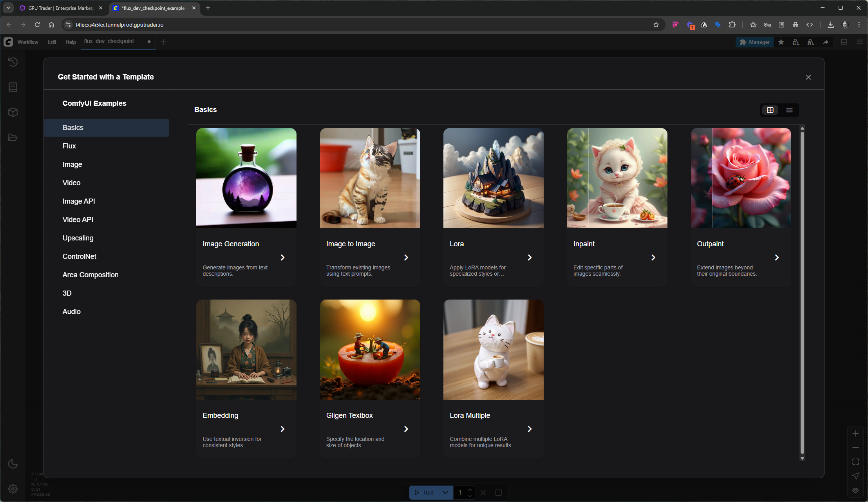Close the template dialog with X

click(808, 77)
